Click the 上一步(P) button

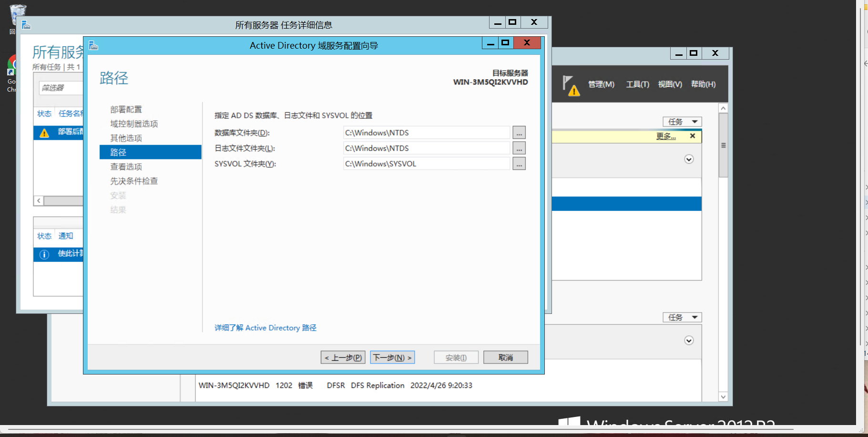coord(343,357)
